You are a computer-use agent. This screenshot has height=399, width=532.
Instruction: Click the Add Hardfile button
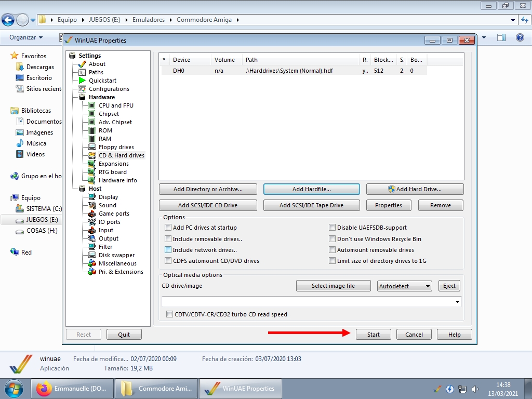(x=312, y=189)
